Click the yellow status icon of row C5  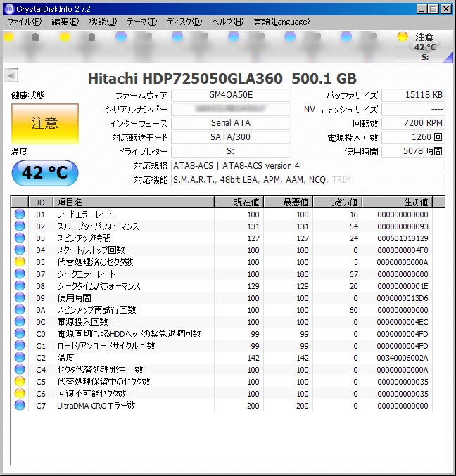[x=20, y=381]
